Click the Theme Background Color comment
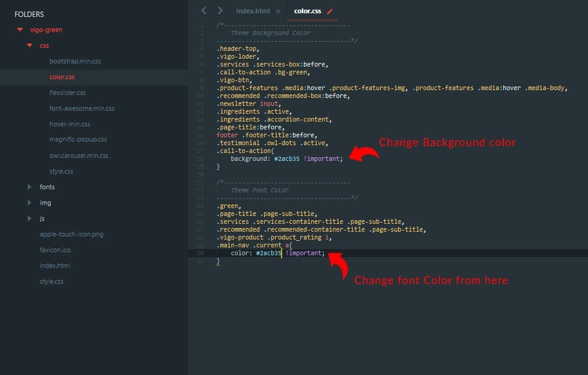Screen dimensions: 588x375 271,33
